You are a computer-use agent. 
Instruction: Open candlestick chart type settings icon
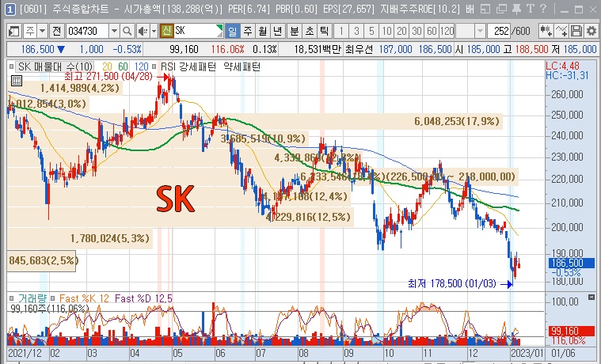546,31
